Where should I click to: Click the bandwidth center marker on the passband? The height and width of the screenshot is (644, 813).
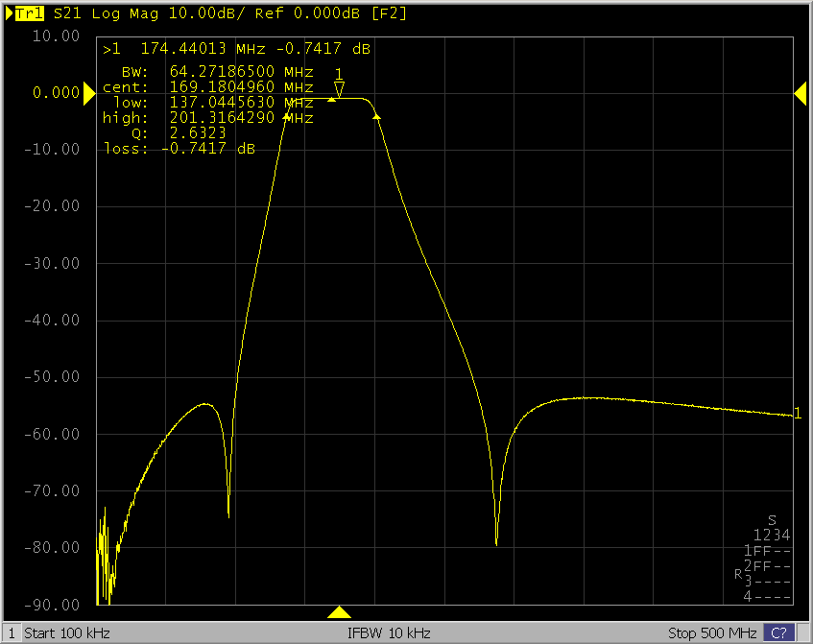[332, 99]
